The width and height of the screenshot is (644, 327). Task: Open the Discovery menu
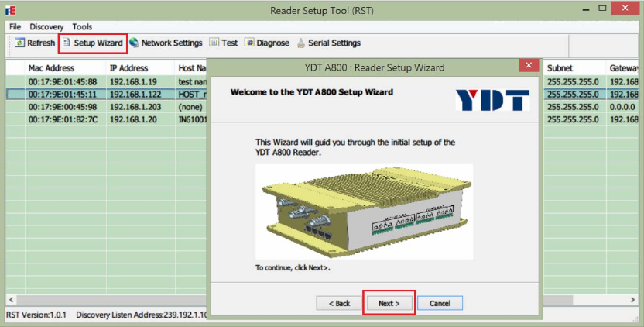pyautogui.click(x=46, y=27)
